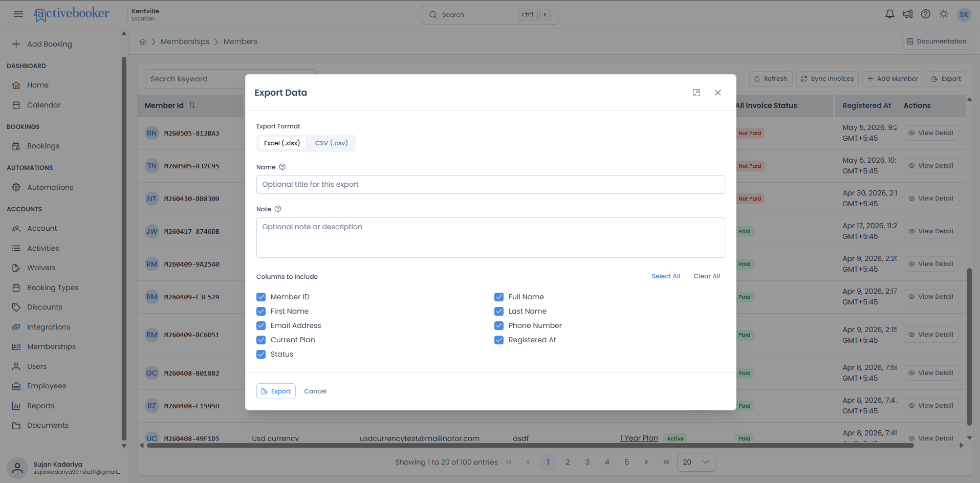980x483 pixels.
Task: Open Users in the sidebar
Action: 37,366
